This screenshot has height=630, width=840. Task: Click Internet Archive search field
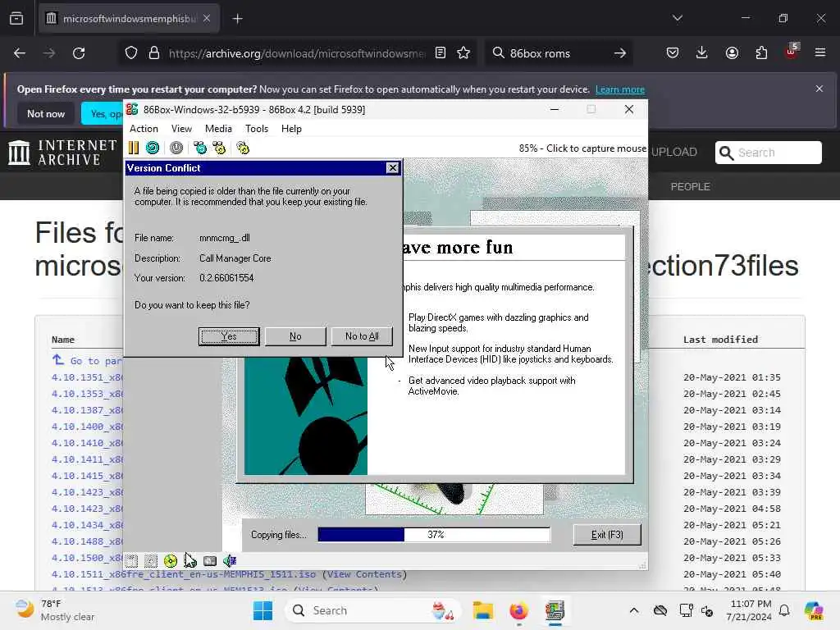(x=768, y=153)
